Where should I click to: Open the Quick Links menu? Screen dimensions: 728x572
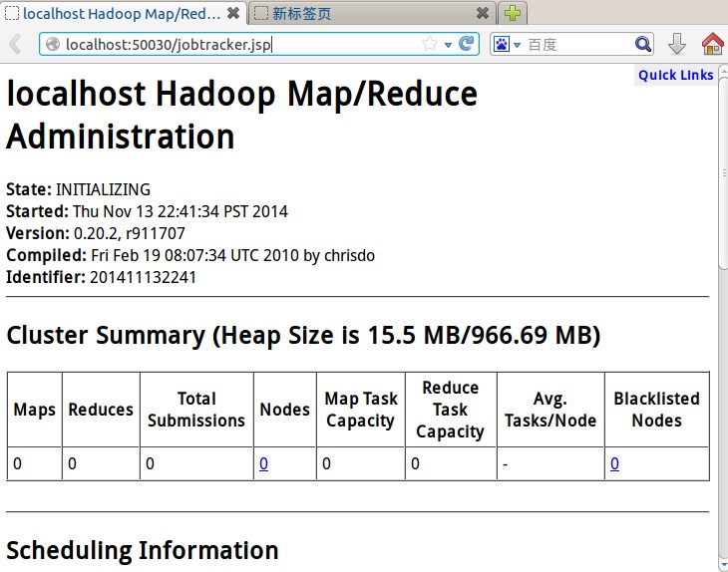coord(675,75)
